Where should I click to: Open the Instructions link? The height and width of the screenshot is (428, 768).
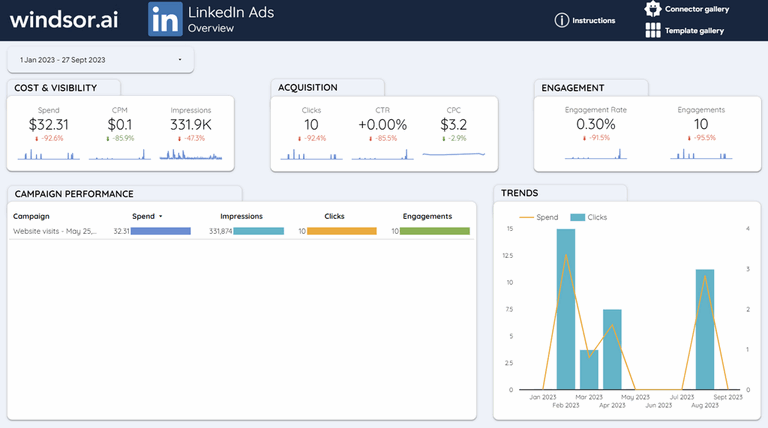[x=593, y=21]
